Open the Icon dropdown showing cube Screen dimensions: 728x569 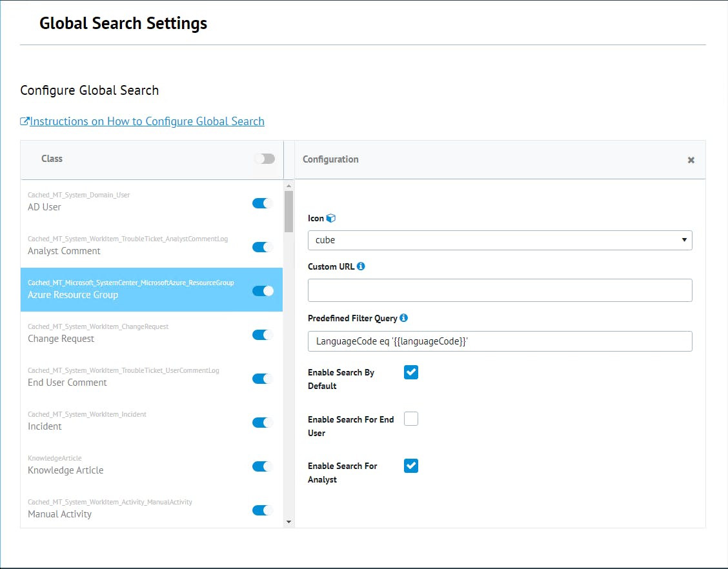pyautogui.click(x=500, y=240)
